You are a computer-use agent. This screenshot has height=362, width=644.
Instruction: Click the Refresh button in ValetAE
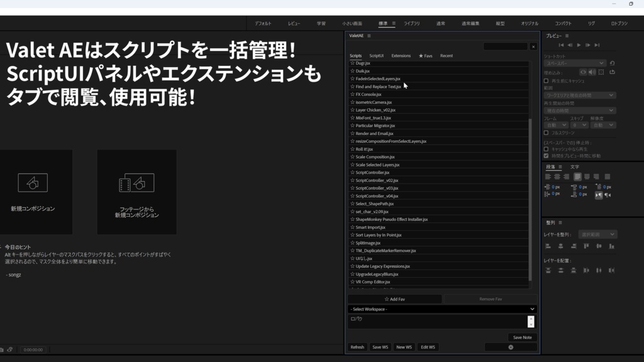(357, 346)
